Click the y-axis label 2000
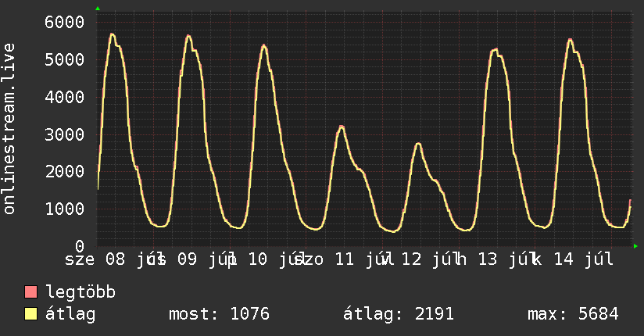The image size is (644, 336). (x=65, y=171)
